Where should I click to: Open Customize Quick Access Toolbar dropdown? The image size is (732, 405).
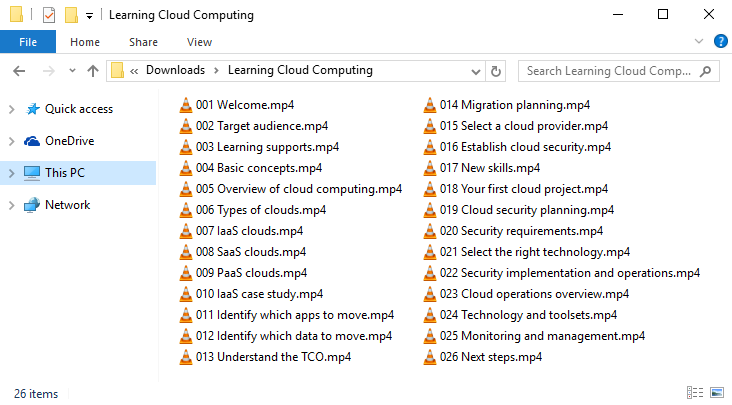[89, 16]
